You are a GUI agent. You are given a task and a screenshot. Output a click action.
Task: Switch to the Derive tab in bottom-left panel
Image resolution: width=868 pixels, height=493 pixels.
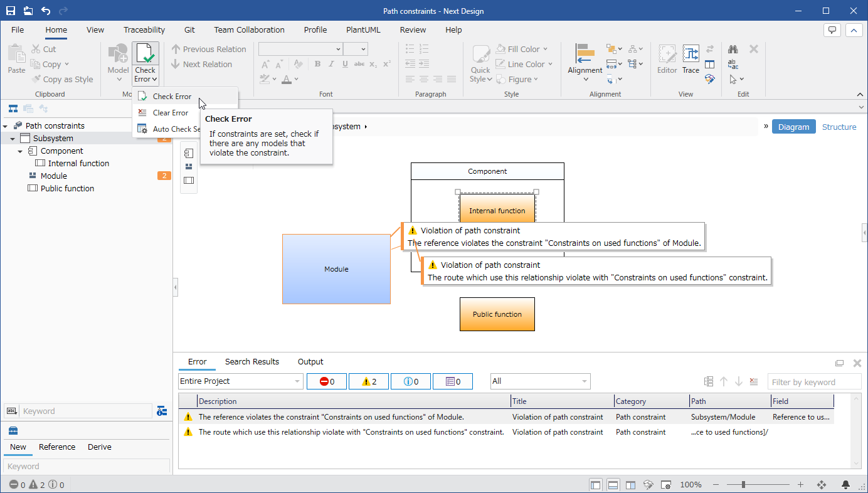click(100, 447)
